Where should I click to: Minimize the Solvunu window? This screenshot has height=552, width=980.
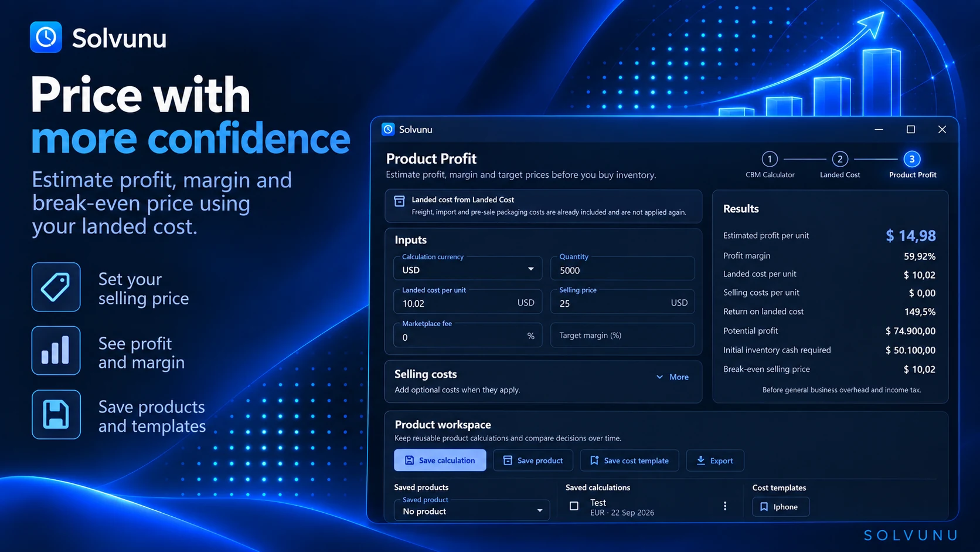879,129
